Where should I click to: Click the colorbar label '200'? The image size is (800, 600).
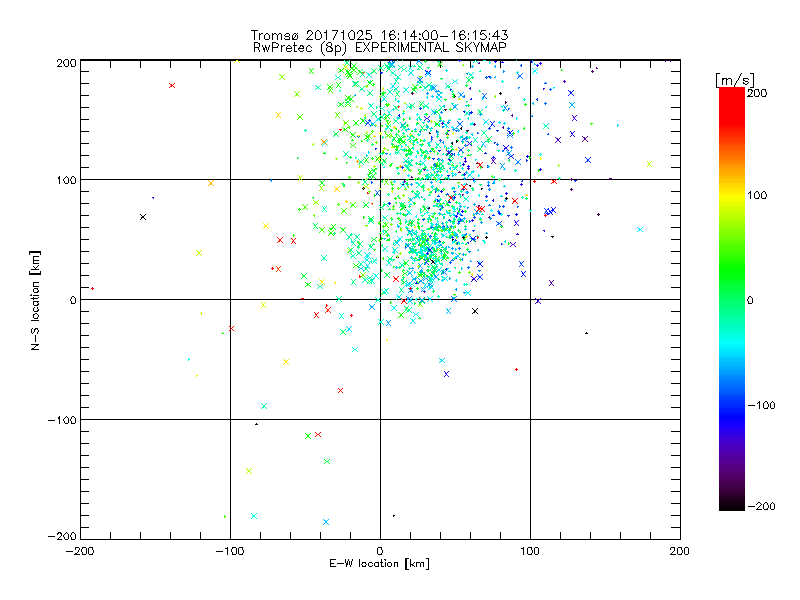tap(757, 93)
